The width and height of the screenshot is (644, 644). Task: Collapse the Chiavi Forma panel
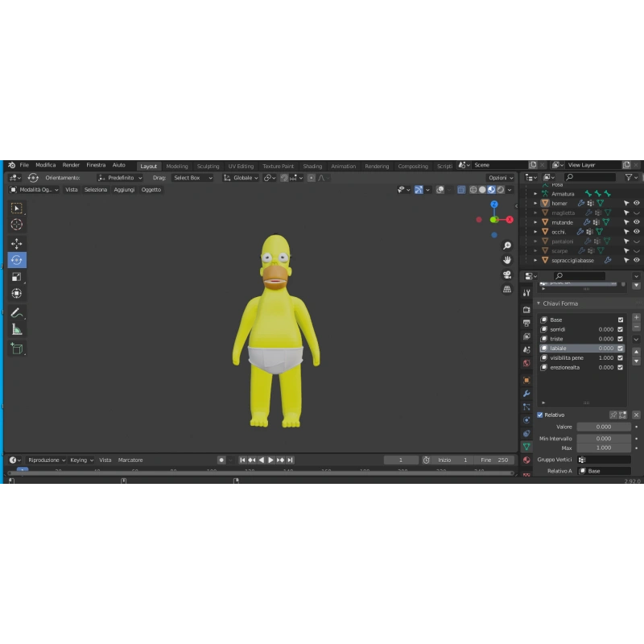(539, 303)
